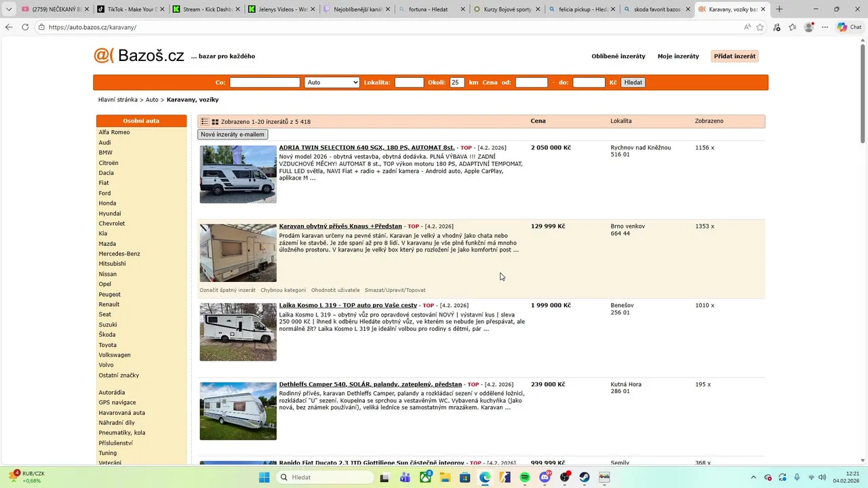Switch to the Stream Kick Dashboard tab
868x488 pixels.
pos(204,9)
